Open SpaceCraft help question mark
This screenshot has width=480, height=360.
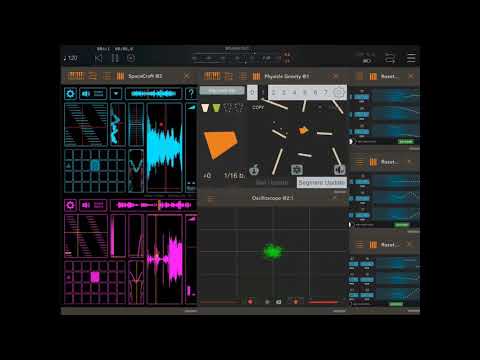(x=191, y=94)
